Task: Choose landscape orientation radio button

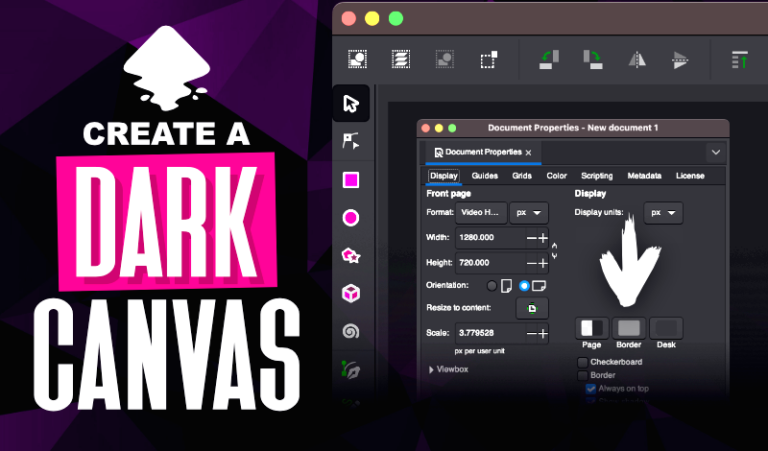Action: pyautogui.click(x=524, y=285)
